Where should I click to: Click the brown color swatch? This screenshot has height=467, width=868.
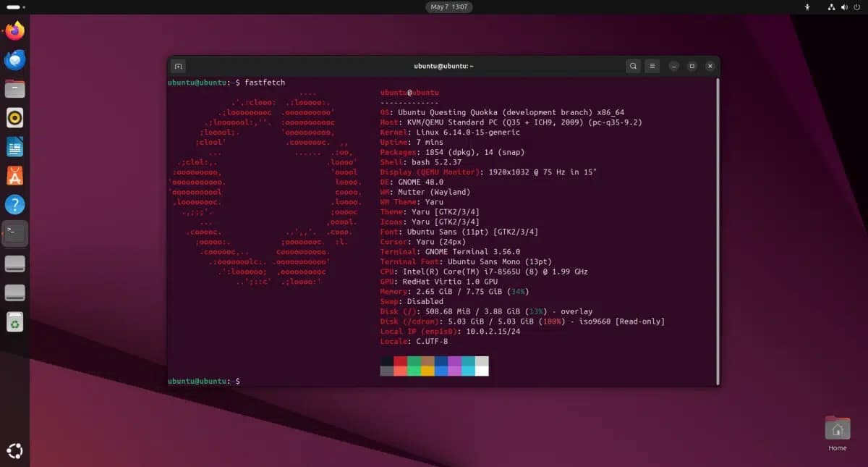click(x=427, y=361)
